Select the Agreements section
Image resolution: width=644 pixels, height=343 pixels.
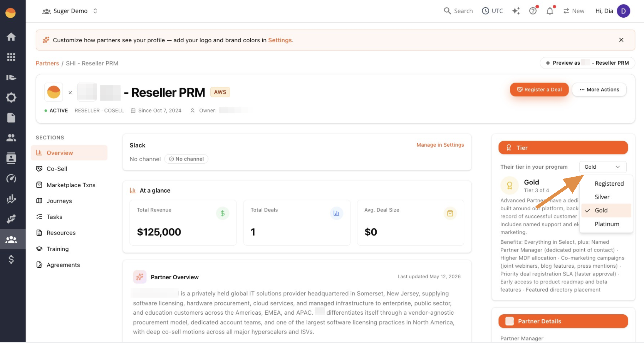[69, 265]
